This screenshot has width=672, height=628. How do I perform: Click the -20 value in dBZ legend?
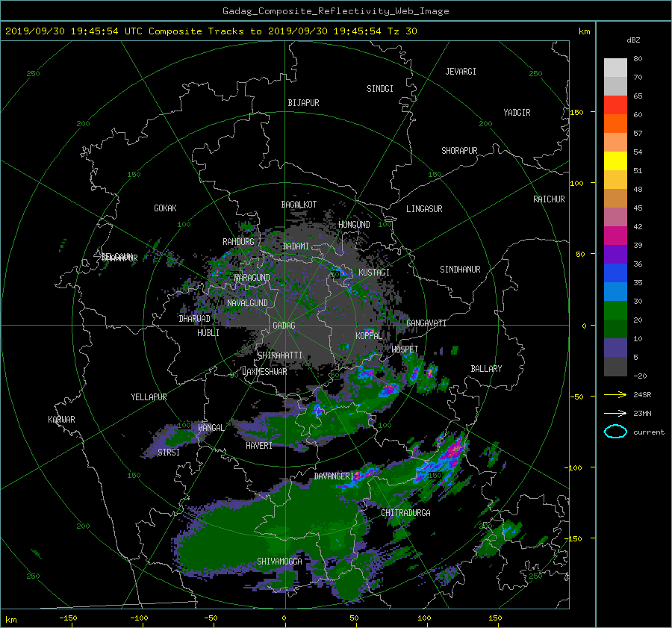(x=640, y=376)
